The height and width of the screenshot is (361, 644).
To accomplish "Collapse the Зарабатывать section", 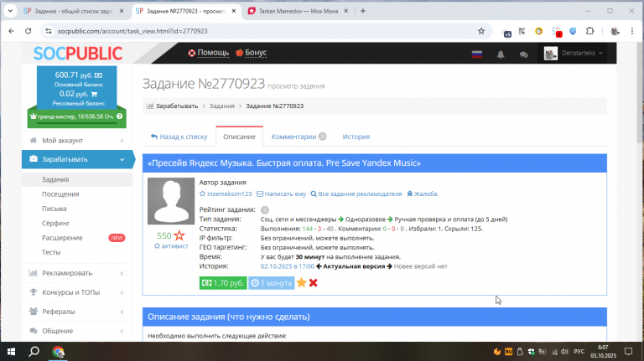I will tap(77, 159).
